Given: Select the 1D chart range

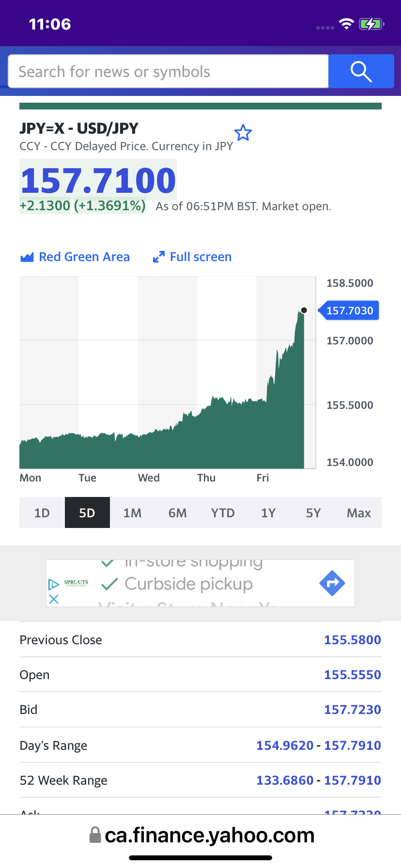Looking at the screenshot, I should [42, 512].
